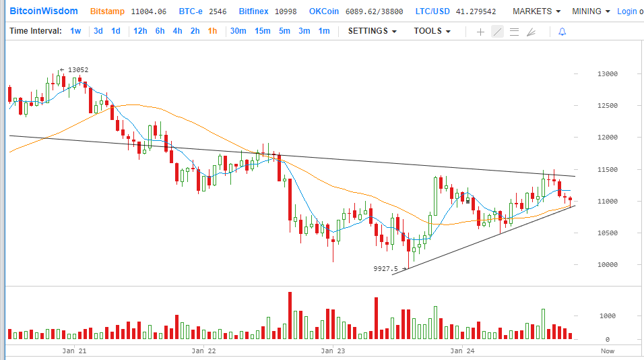
Task: Select the crosshair cursor tool
Action: point(480,32)
